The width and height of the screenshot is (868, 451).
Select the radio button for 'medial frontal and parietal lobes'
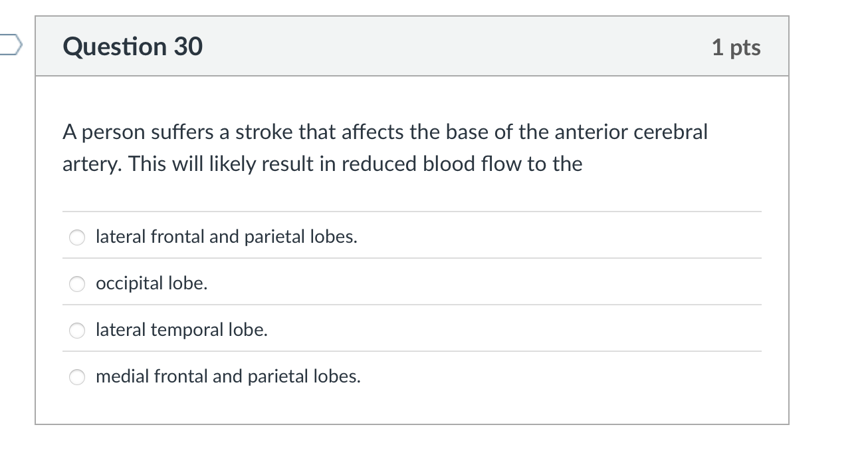tap(76, 376)
